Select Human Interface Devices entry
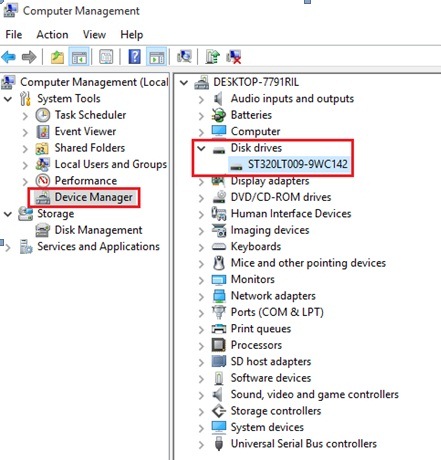This screenshot has height=460, width=441. 291,213
